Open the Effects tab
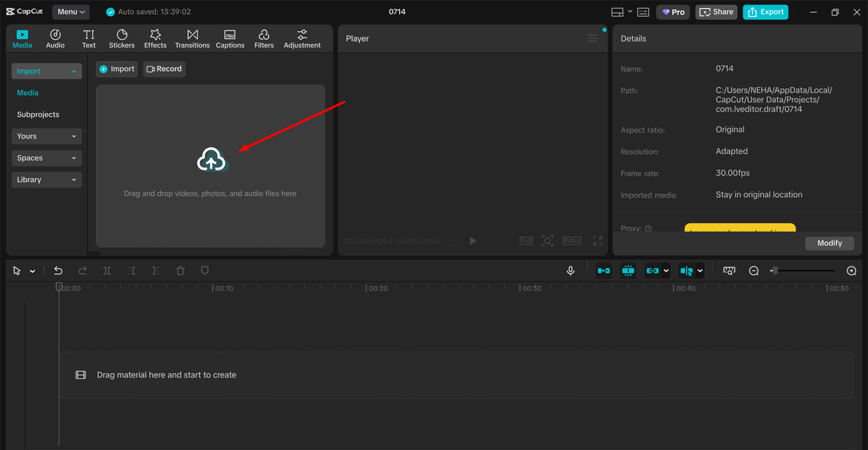 pyautogui.click(x=155, y=39)
